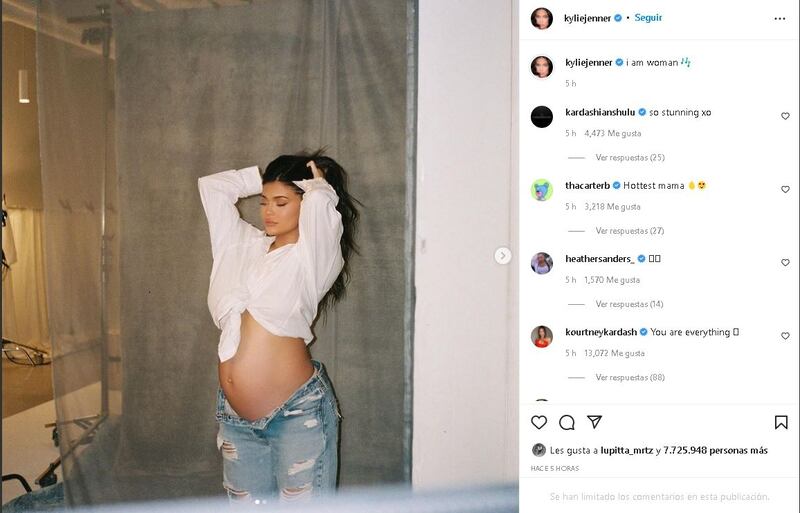
Task: Like heathersanders_ comment heart
Action: click(785, 263)
